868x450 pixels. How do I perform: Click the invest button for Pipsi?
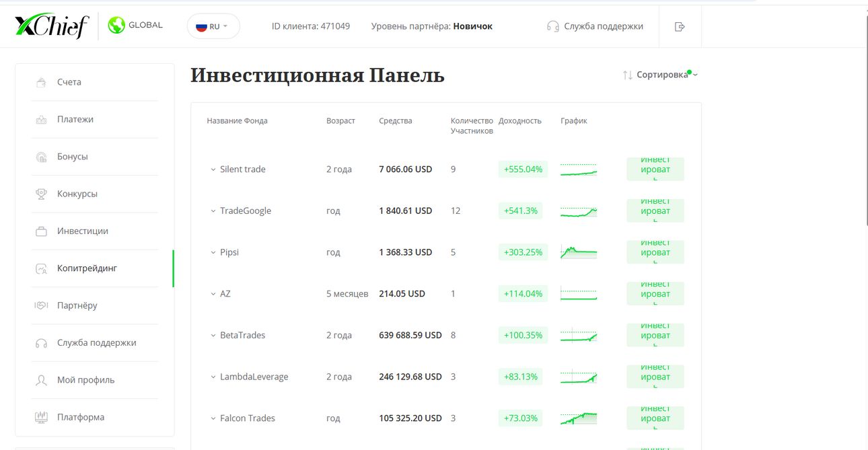tap(655, 252)
